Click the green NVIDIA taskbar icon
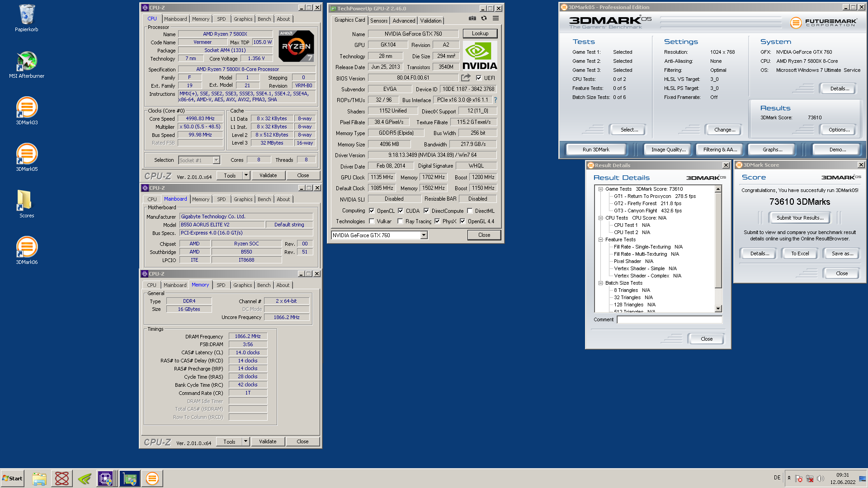The height and width of the screenshot is (488, 868). (x=85, y=479)
